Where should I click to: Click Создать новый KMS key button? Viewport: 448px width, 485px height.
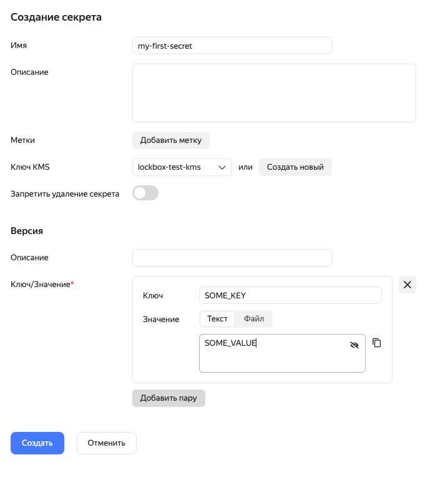coord(295,167)
